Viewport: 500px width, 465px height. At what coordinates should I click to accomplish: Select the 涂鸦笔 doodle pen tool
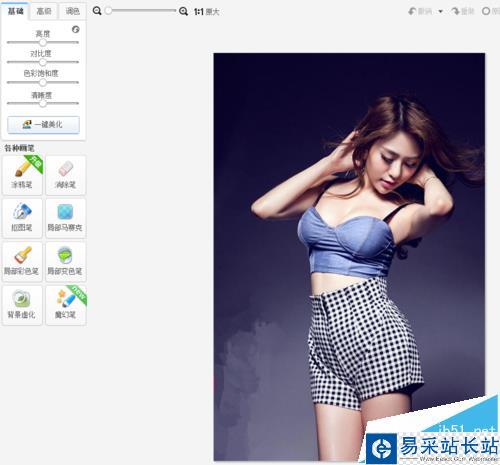(x=22, y=175)
